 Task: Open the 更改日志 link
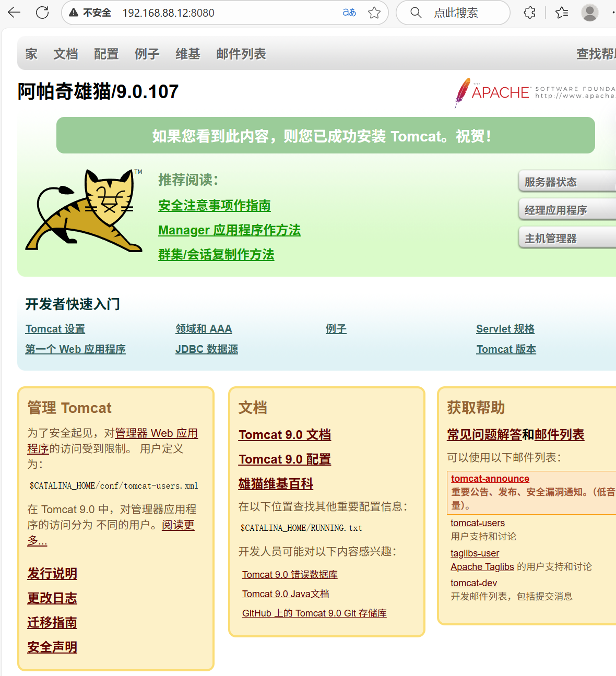click(52, 598)
